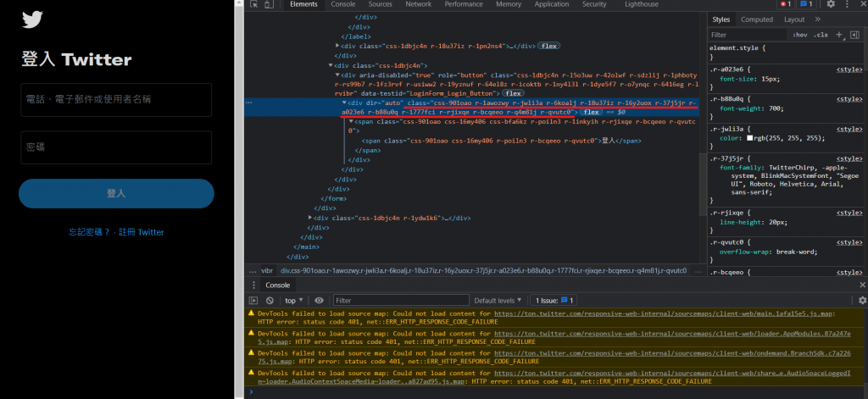The image size is (868, 399).
Task: Click the Twitter bird logo
Action: click(x=33, y=20)
